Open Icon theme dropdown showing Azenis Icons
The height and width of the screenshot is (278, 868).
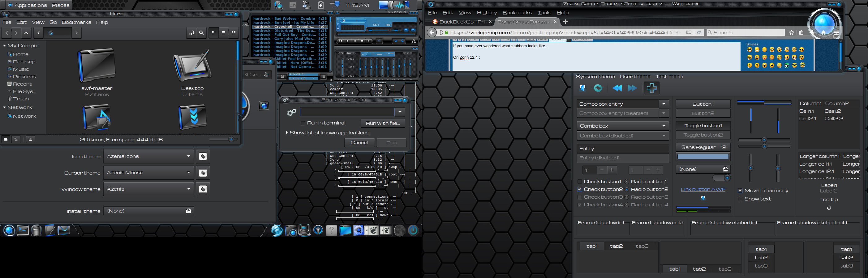pyautogui.click(x=148, y=157)
